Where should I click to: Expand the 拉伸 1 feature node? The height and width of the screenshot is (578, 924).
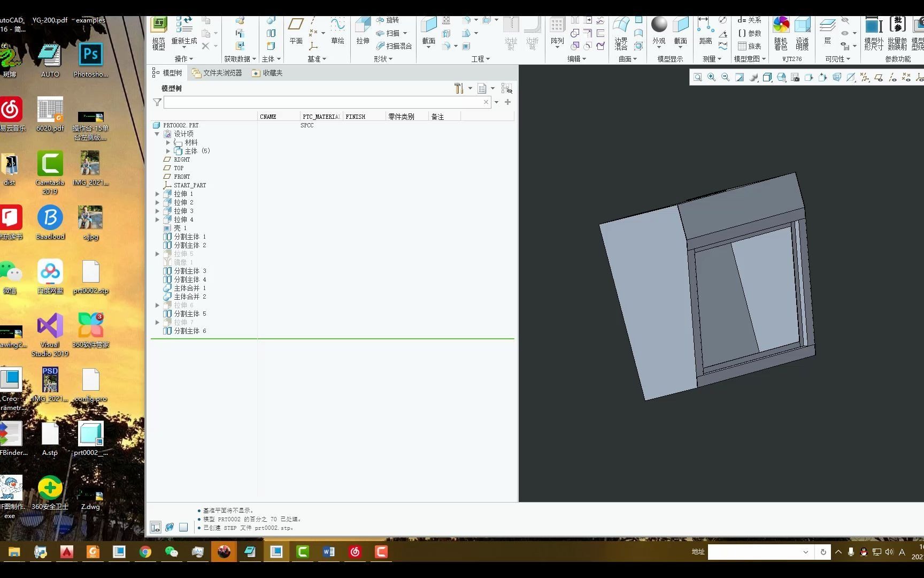157,194
